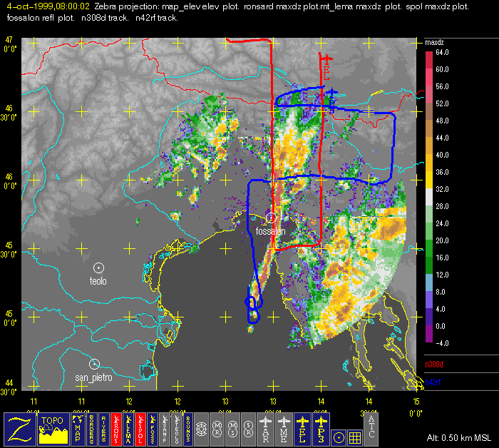Toggle the red SPOL radar button
This screenshot has height=448, width=499.
pos(143,429)
